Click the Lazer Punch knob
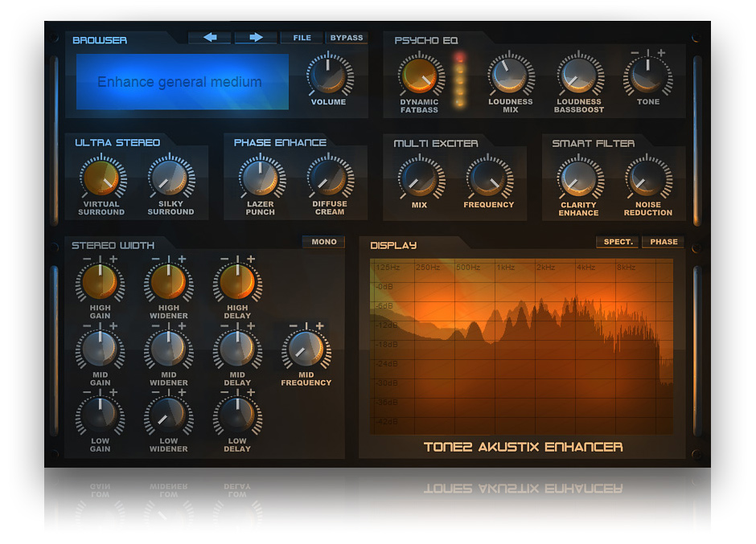The image size is (756, 544). tap(260, 178)
